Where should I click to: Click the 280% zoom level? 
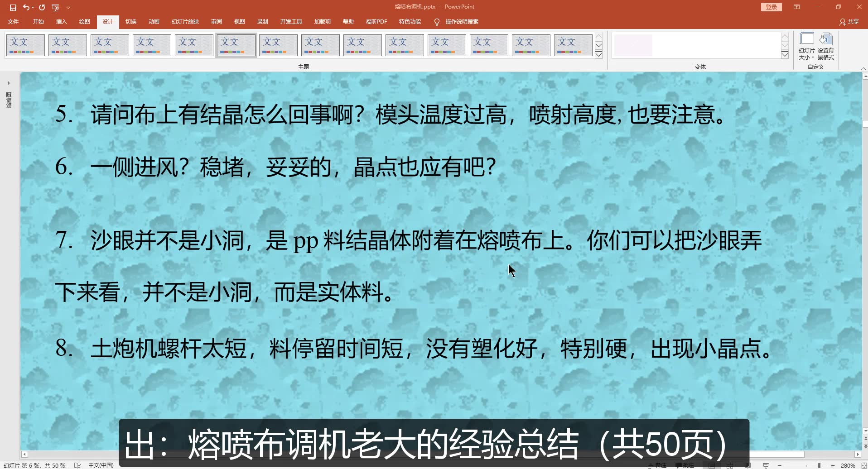[848, 465]
